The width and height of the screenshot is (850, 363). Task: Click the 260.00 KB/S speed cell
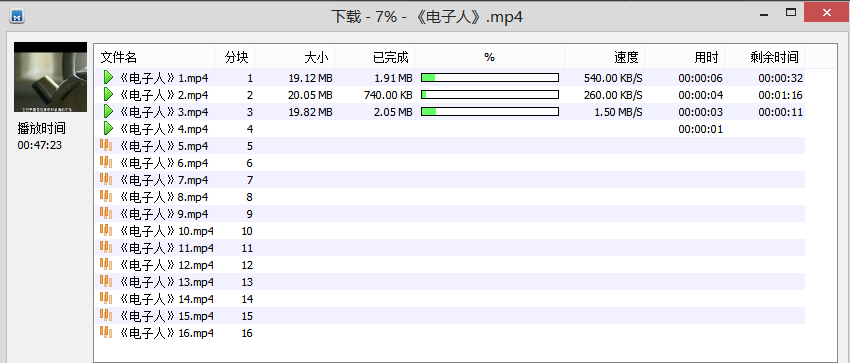tap(613, 95)
